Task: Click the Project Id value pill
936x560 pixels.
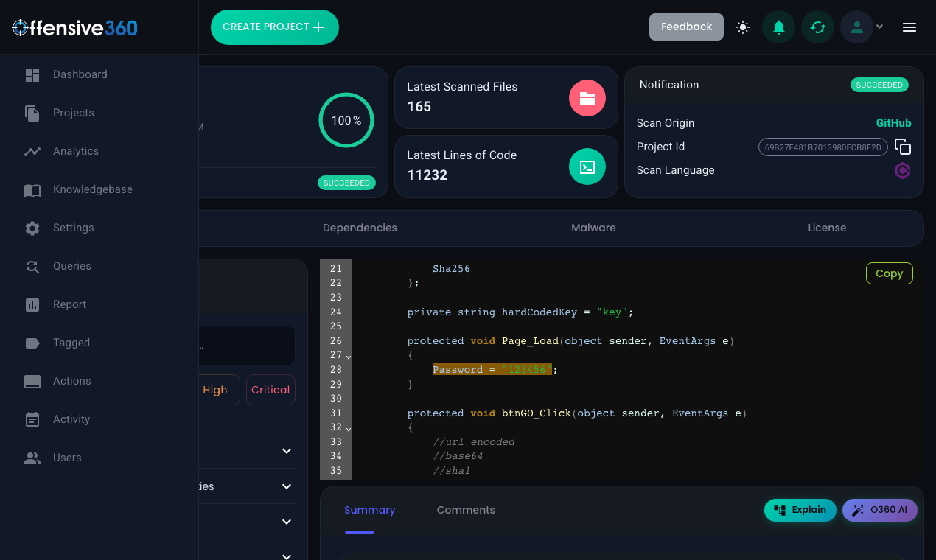Action: (x=823, y=147)
